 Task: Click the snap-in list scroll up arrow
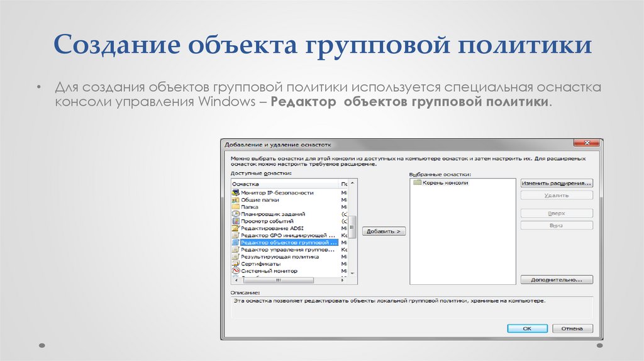pos(352,183)
